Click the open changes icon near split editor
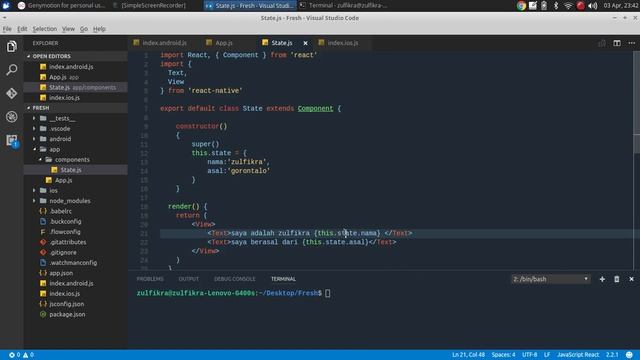This screenshot has width=640, height=360. (602, 43)
